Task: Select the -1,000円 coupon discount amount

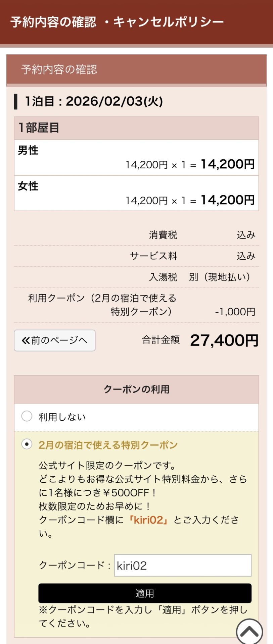Action: tap(235, 312)
